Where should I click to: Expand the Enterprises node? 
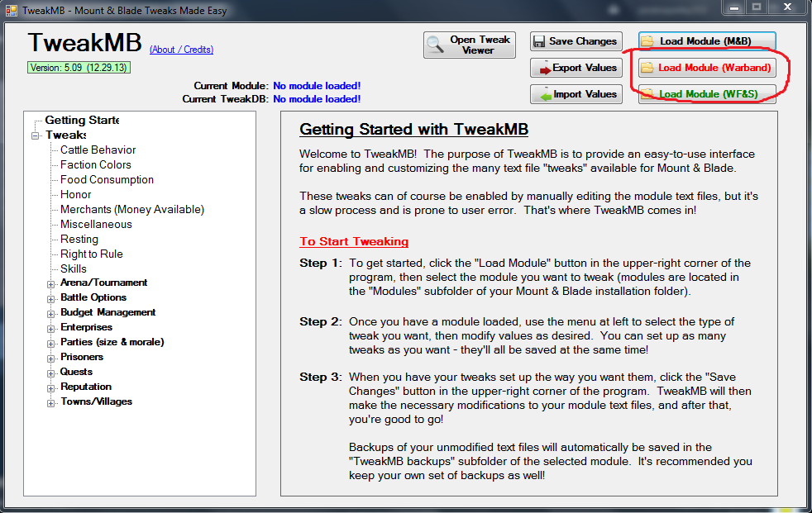coord(50,329)
